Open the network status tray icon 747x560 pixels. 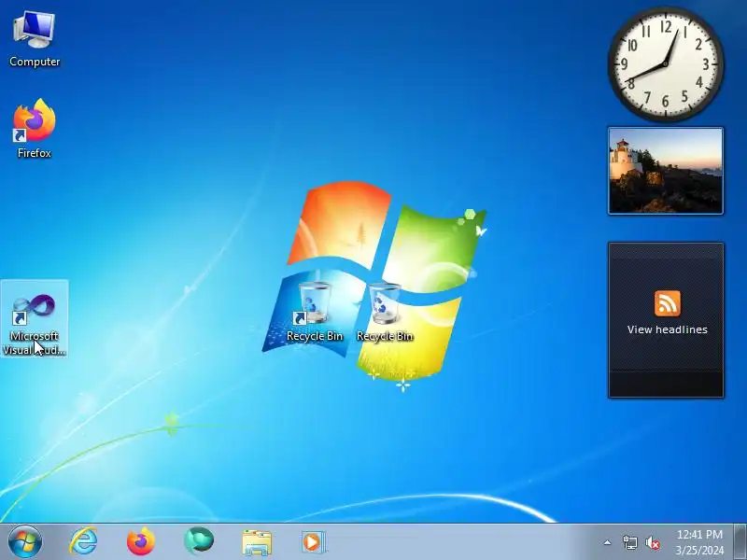click(630, 542)
